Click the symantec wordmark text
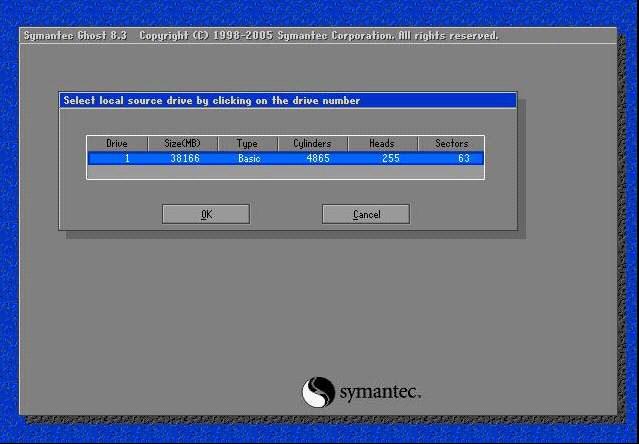 tap(380, 391)
